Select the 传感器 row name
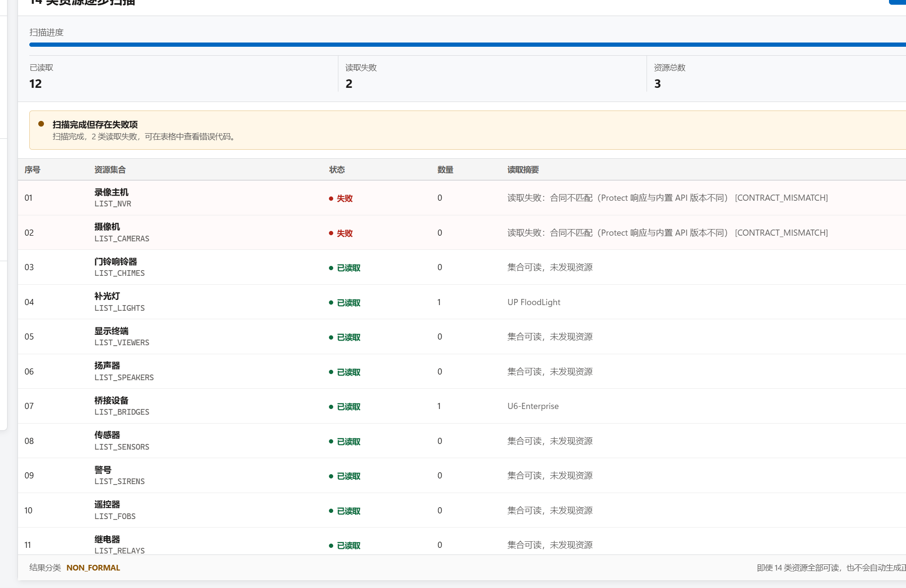Screen dimensions: 906x588 pyautogui.click(x=107, y=435)
